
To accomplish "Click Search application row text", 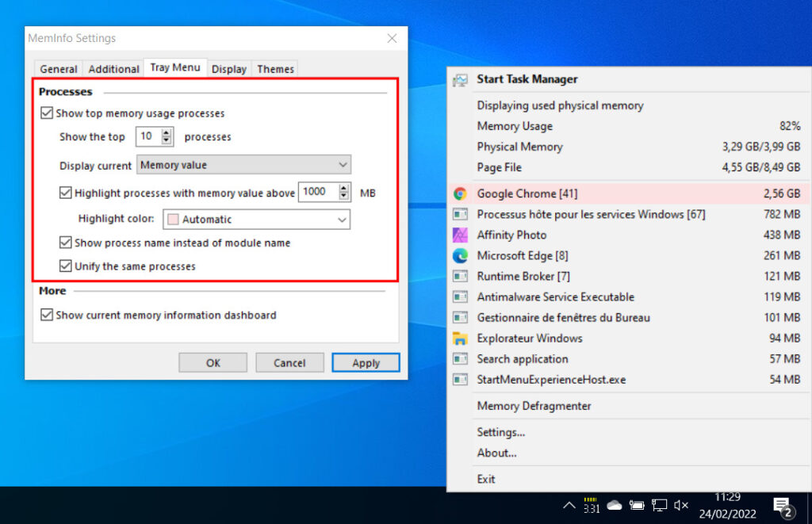I will tap(522, 359).
